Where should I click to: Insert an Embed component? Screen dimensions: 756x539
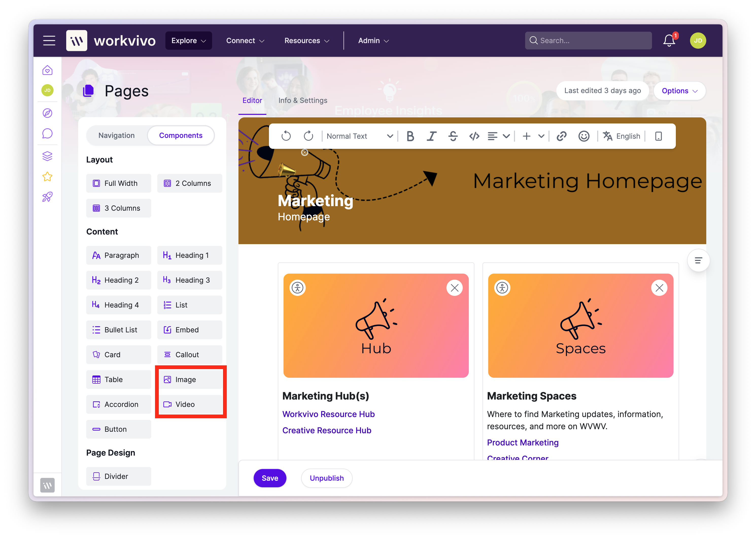pos(190,330)
